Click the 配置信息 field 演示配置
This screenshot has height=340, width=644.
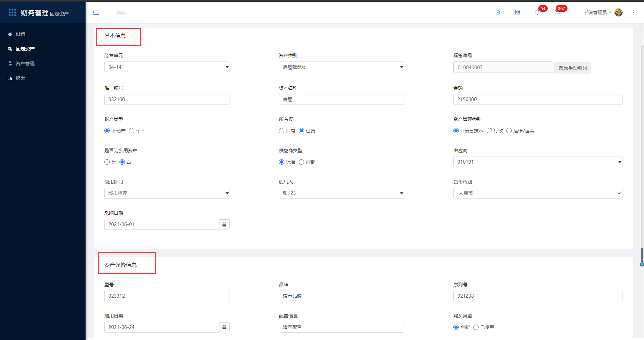click(x=342, y=327)
